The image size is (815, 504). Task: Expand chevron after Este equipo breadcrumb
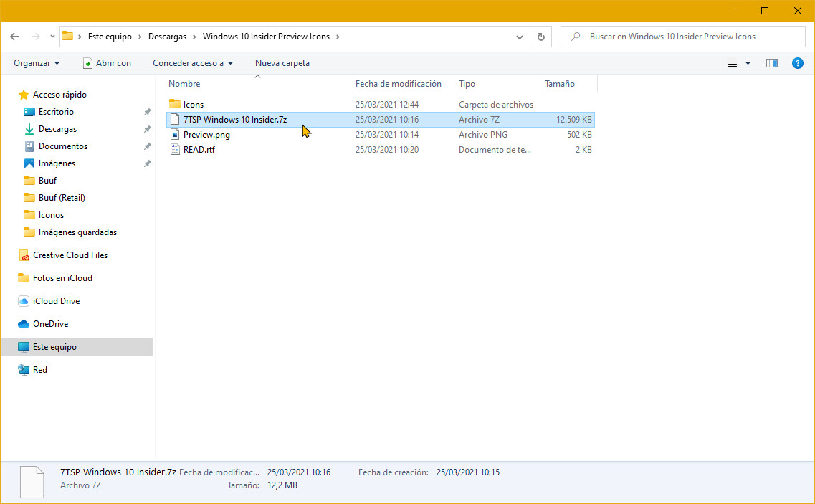140,37
